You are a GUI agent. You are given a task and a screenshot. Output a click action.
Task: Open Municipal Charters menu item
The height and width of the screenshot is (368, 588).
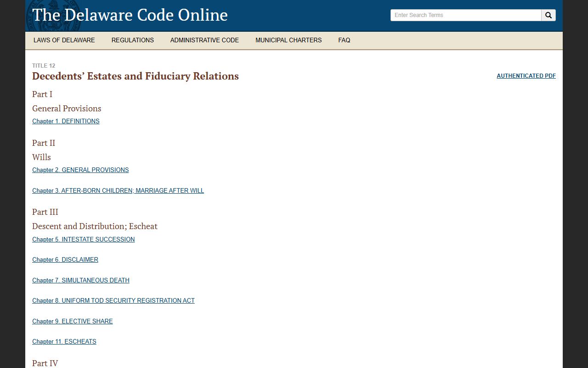(x=288, y=40)
